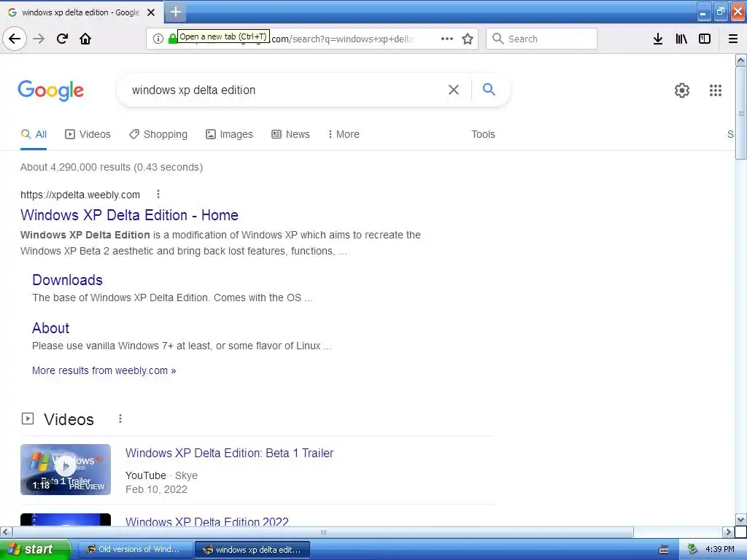Click the Google logo
Image resolution: width=747 pixels, height=560 pixels.
coord(51,90)
